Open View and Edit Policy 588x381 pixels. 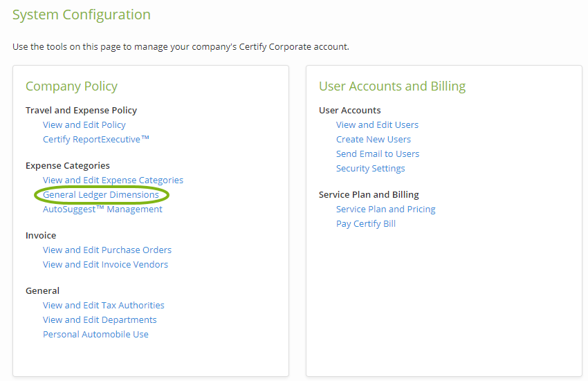[84, 125]
